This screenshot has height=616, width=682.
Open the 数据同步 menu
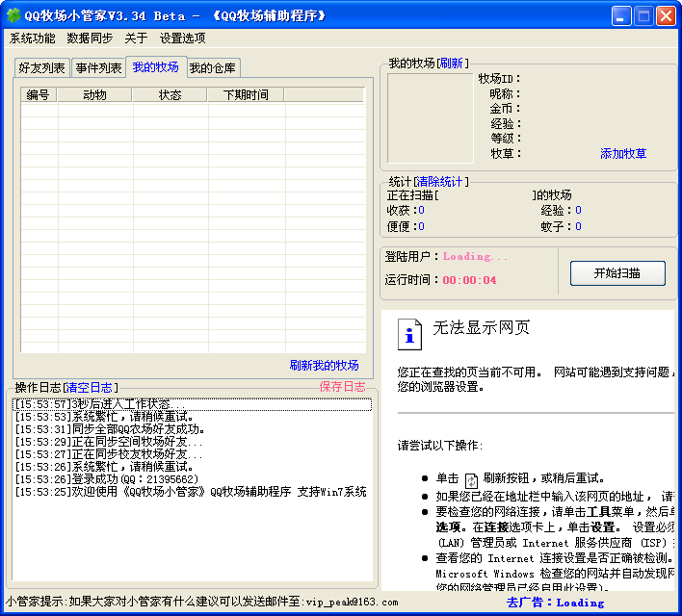pos(90,38)
